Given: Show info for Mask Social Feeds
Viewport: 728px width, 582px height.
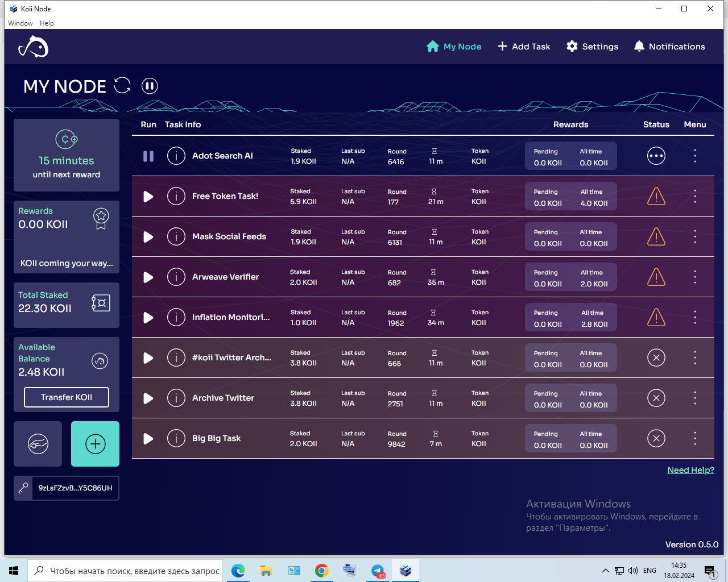Looking at the screenshot, I should coord(176,236).
